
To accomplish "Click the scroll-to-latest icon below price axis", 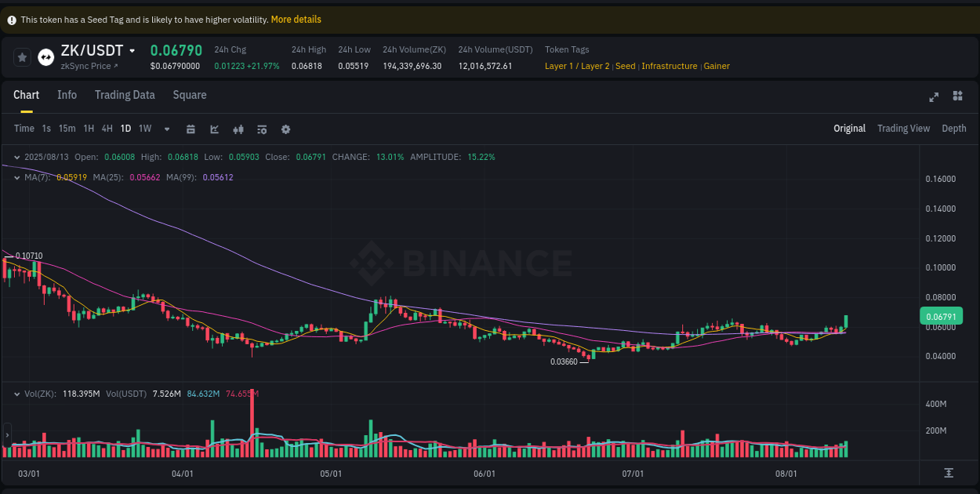I will tap(949, 473).
